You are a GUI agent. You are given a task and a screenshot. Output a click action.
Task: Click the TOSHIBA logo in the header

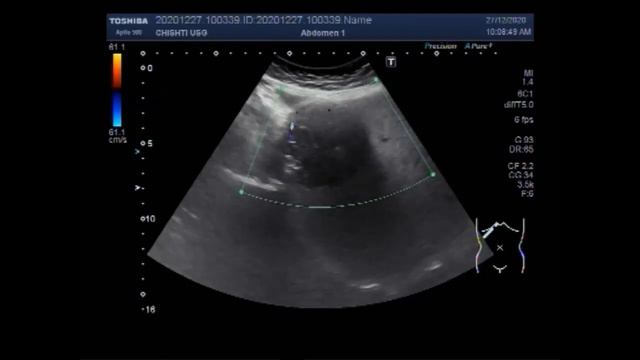click(x=129, y=21)
